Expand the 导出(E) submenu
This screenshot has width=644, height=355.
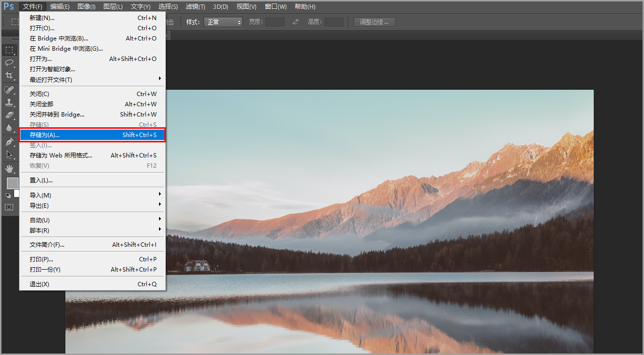(x=93, y=206)
